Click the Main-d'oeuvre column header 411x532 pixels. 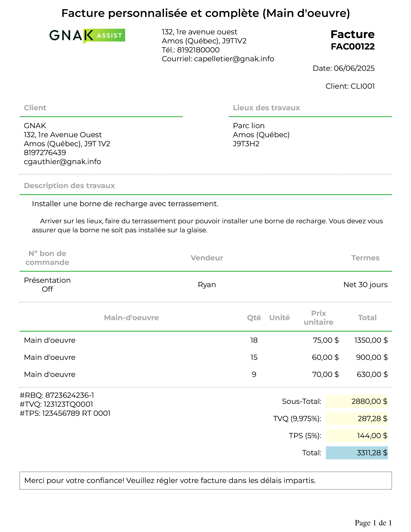point(132,318)
